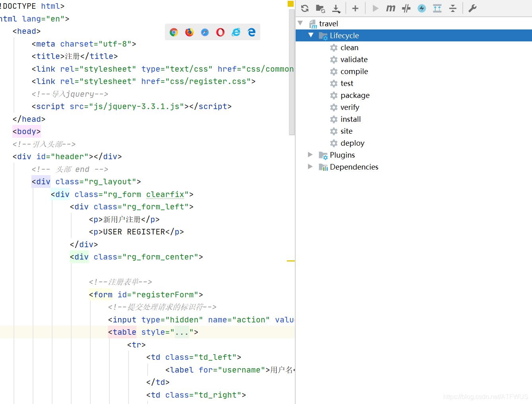The width and height of the screenshot is (532, 404).
Task: Show dependencies diagram icon
Action: (x=437, y=8)
